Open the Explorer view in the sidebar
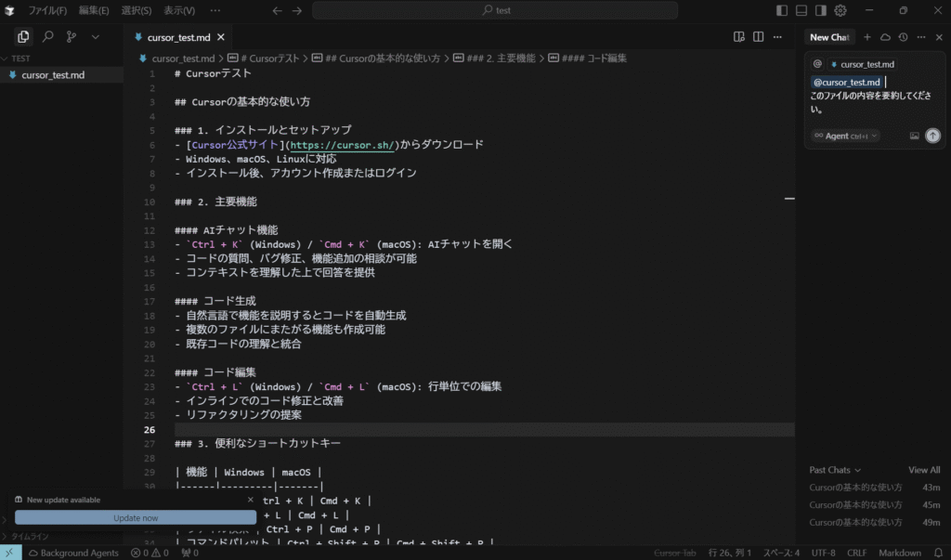Screen dimensions: 951x560 tap(23, 37)
